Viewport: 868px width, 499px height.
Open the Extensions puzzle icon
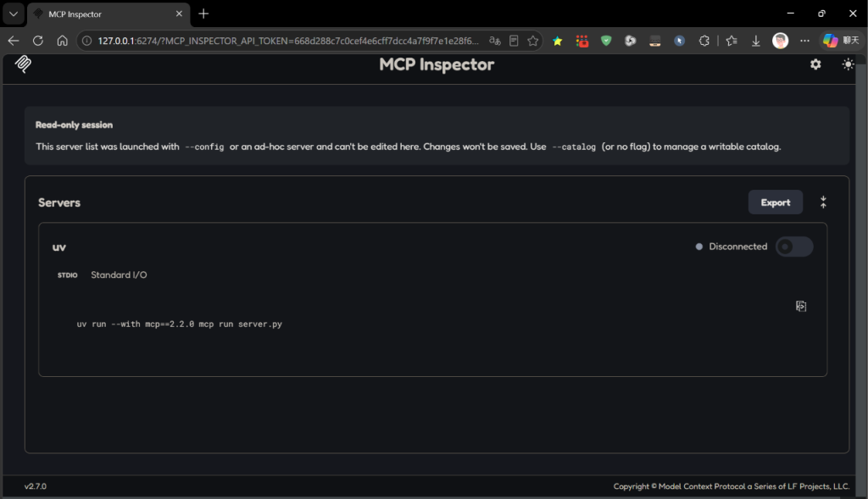coord(704,41)
